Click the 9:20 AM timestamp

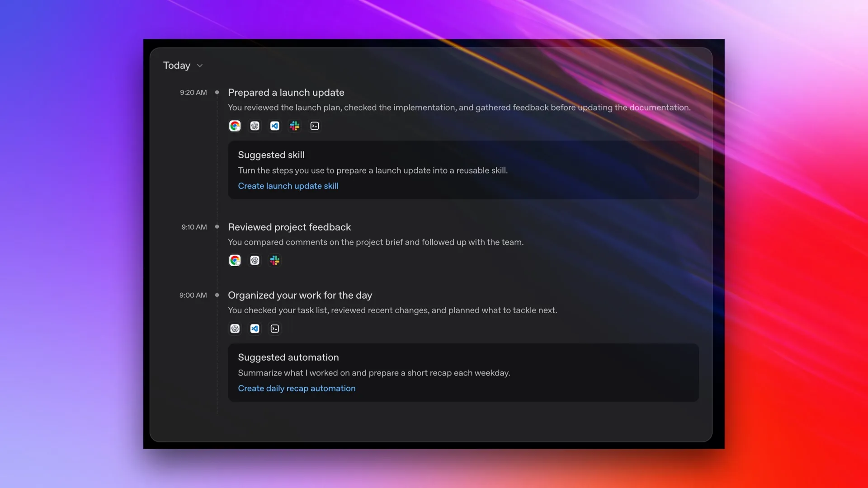(193, 92)
